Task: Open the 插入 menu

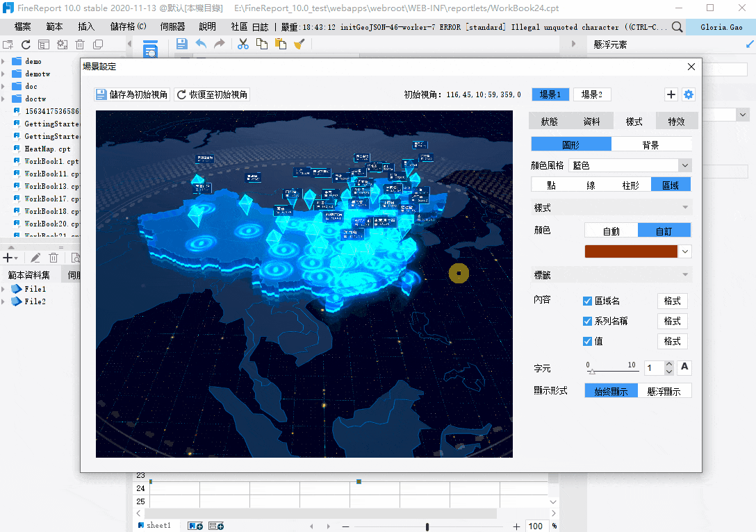Action: pyautogui.click(x=86, y=27)
